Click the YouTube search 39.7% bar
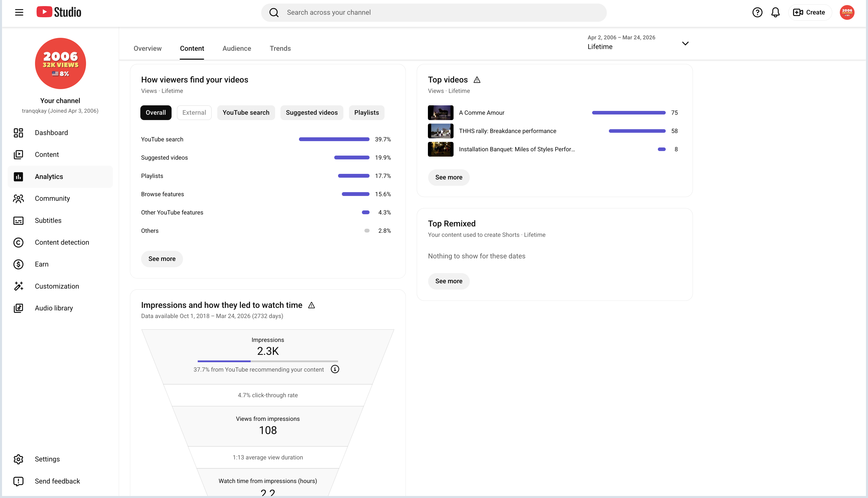Screen dimensions: 868x498 [334, 139]
